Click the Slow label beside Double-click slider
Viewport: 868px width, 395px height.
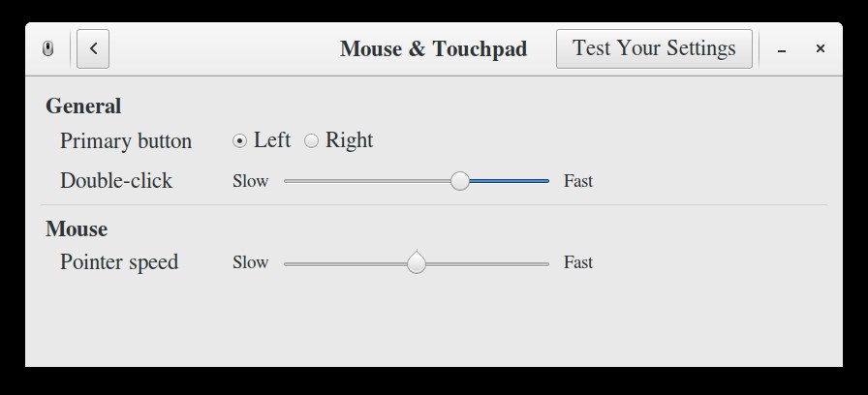(250, 181)
